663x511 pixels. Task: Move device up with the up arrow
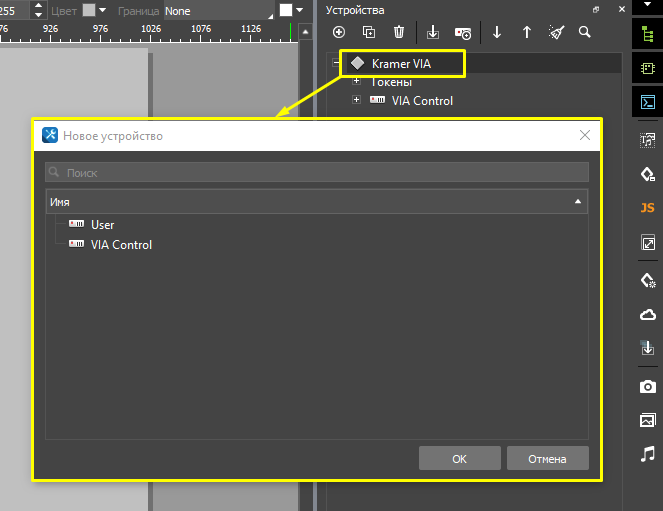(527, 32)
